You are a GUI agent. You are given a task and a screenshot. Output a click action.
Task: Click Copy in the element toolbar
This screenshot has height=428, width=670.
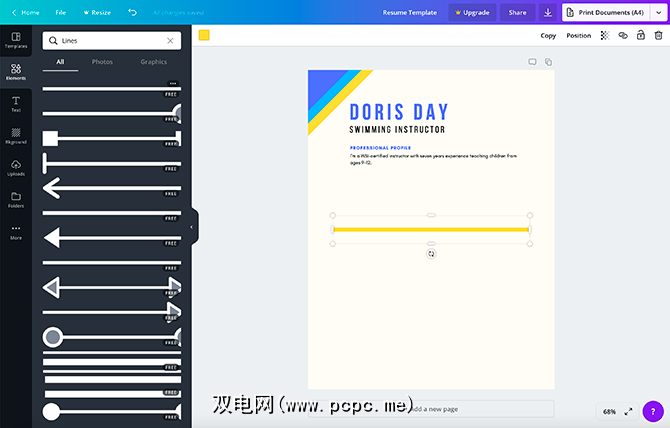point(548,35)
